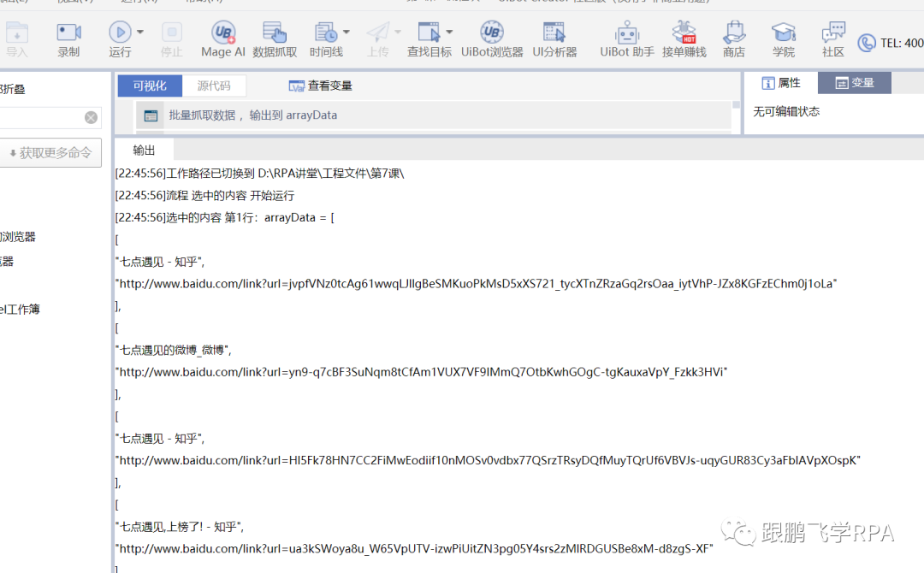Click the first 七点遇见 - 知乎 output line

[x=160, y=262]
